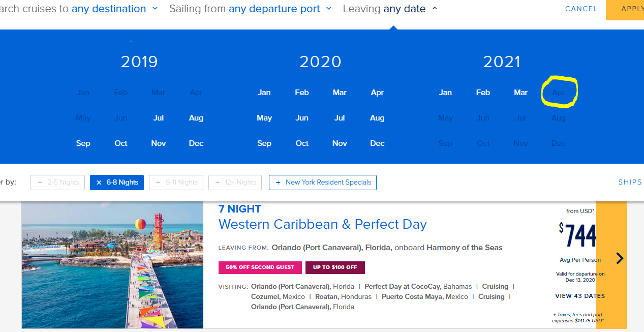The width and height of the screenshot is (644, 332).
Task: Toggle the 2-5 Nights filter chip
Action: 58,183
